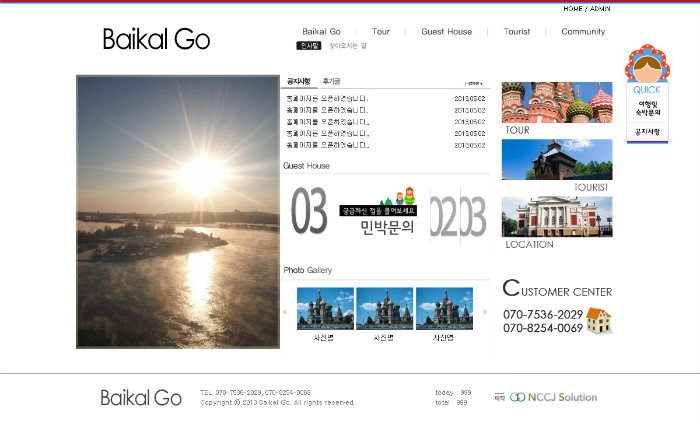This screenshot has height=421, width=700.
Task: Switch to the 공지사항 tab
Action: [x=298, y=81]
